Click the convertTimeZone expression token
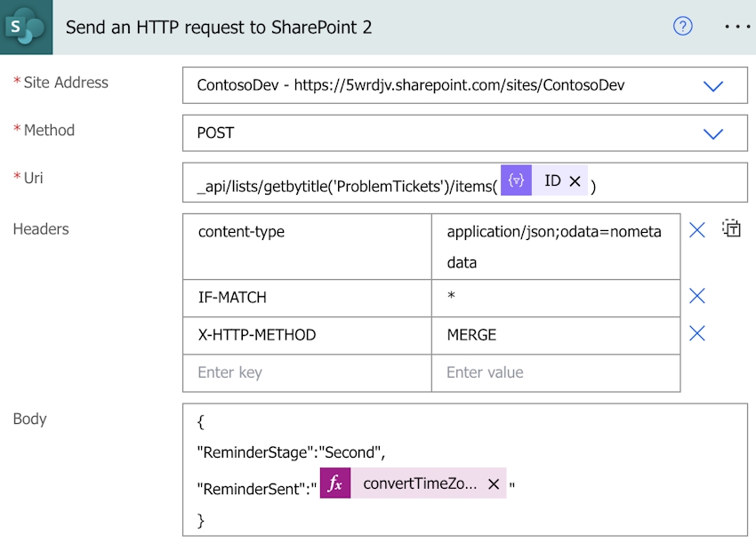The height and width of the screenshot is (543, 756). 419,484
